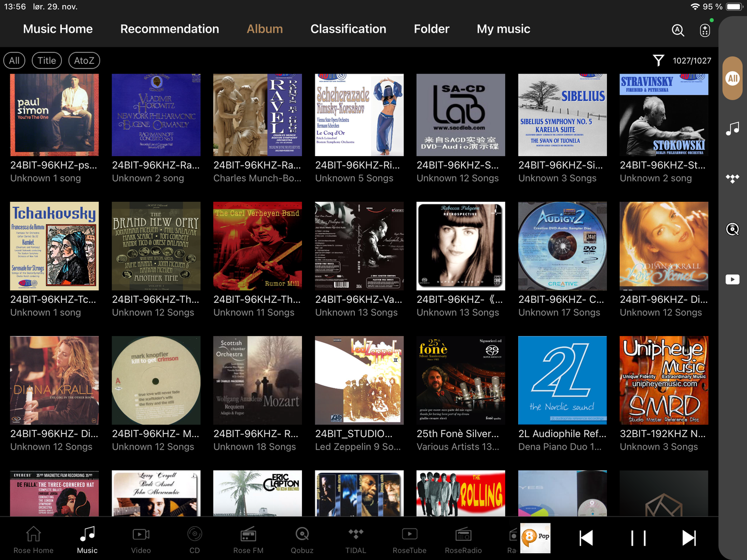Click the 1027/1027 album count
This screenshot has height=560, width=747.
692,61
